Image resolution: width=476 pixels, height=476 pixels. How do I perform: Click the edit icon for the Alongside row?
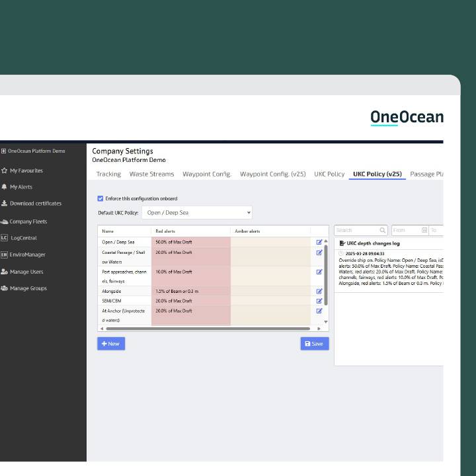tap(319, 291)
